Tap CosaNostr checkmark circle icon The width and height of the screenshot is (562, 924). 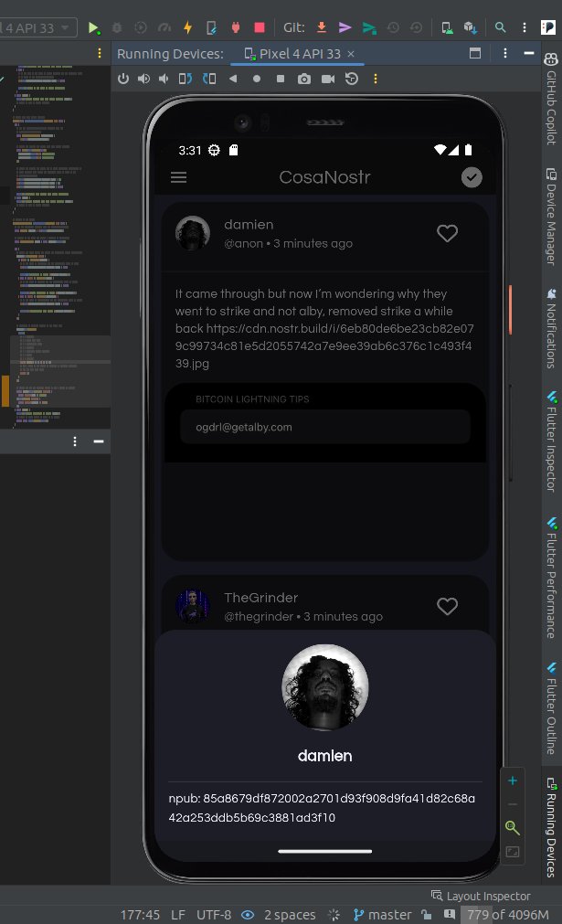[x=472, y=177]
